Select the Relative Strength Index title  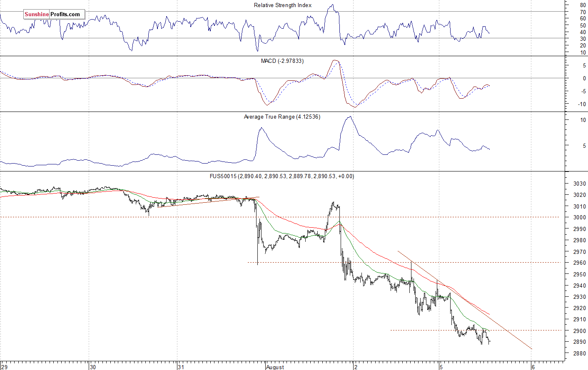point(283,5)
